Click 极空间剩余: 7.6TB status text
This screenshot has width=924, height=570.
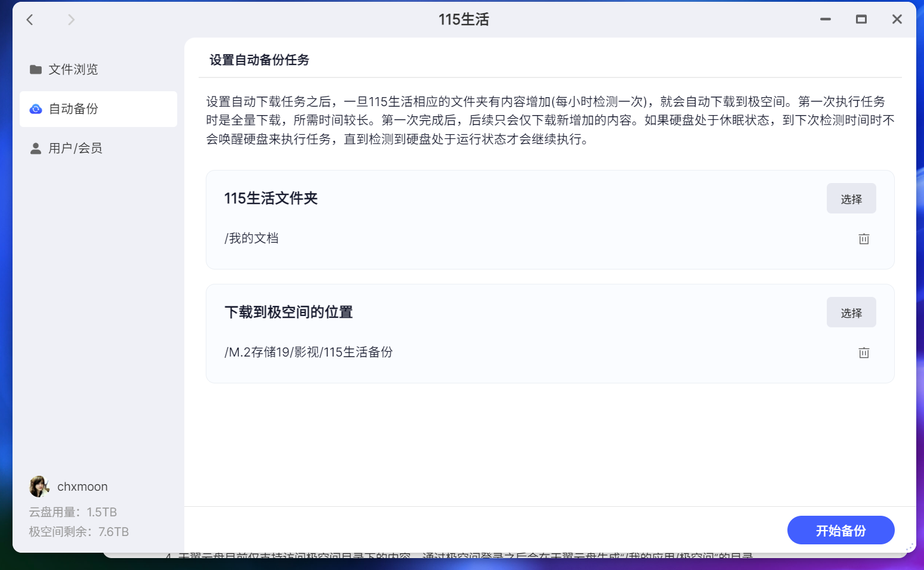tap(79, 532)
